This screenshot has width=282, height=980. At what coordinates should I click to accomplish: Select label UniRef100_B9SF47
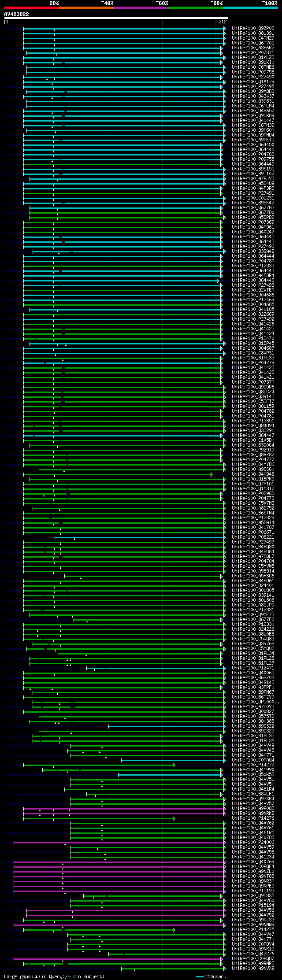pos(253,203)
